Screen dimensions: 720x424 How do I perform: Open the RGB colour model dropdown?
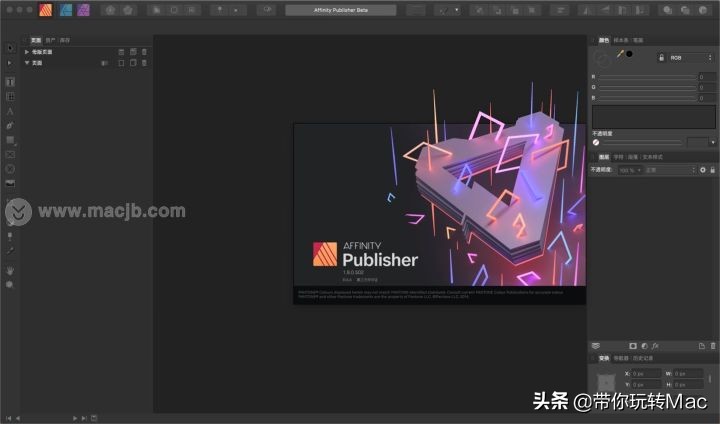(691, 57)
